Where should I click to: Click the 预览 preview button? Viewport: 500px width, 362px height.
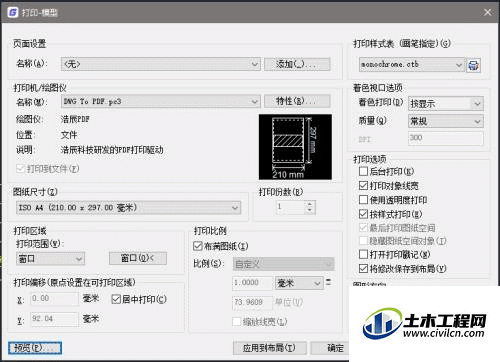35,348
